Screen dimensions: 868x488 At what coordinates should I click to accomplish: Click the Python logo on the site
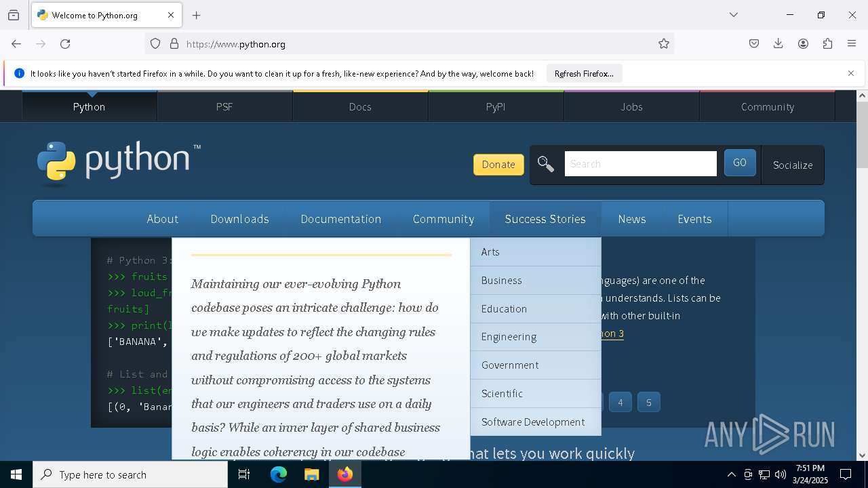tap(119, 163)
